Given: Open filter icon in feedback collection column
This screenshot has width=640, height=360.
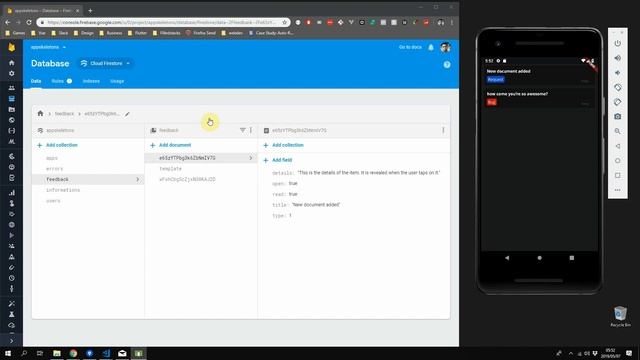Looking at the screenshot, I should click(242, 130).
